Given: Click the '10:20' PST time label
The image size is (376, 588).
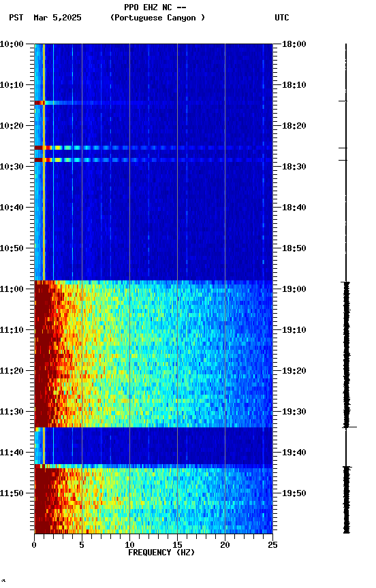Looking at the screenshot, I should pos(12,126).
